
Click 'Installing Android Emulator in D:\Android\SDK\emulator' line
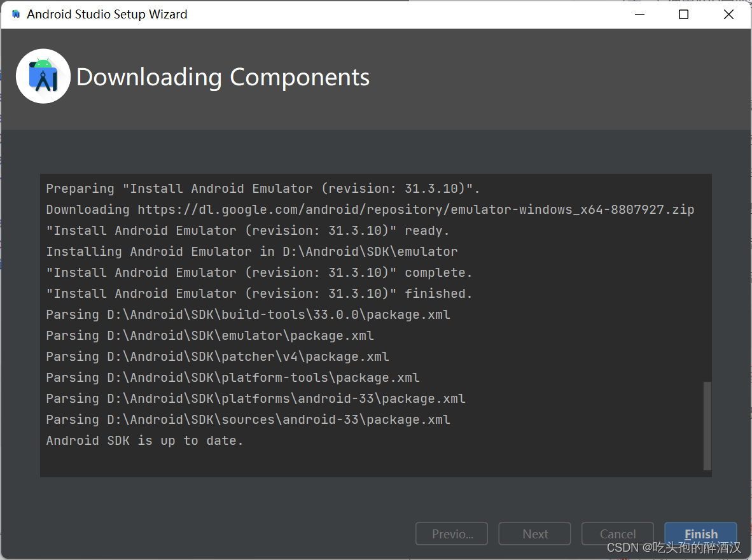coord(252,251)
